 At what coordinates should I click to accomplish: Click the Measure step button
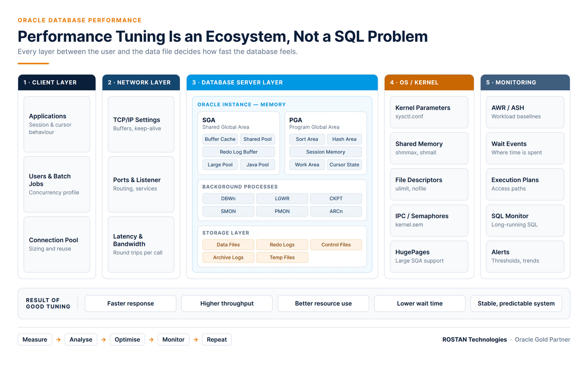(35, 340)
